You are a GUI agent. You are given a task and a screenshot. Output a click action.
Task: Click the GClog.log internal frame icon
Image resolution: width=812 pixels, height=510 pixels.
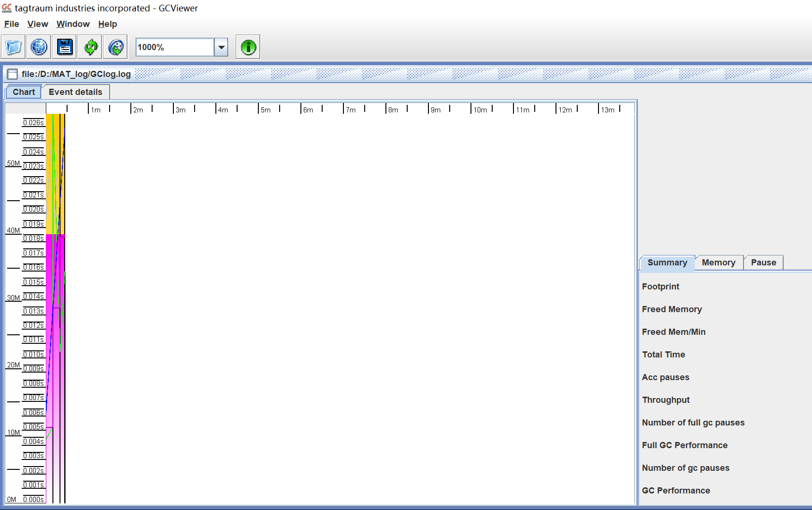pyautogui.click(x=13, y=74)
